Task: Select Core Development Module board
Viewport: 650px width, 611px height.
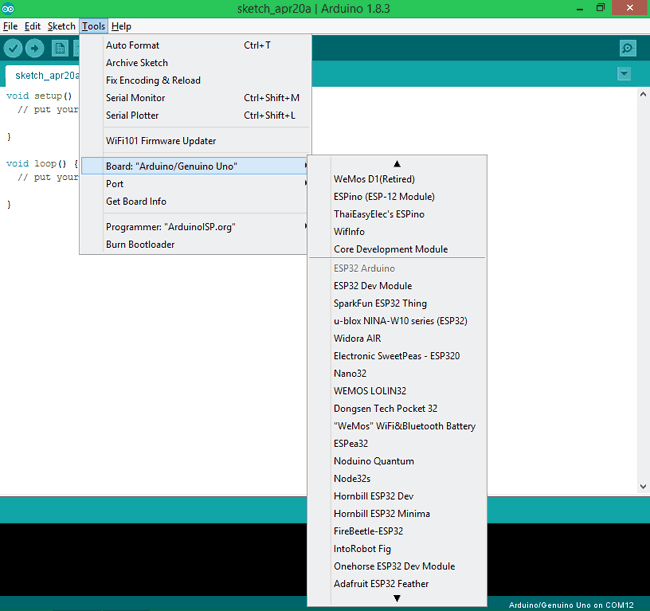Action: click(x=397, y=249)
